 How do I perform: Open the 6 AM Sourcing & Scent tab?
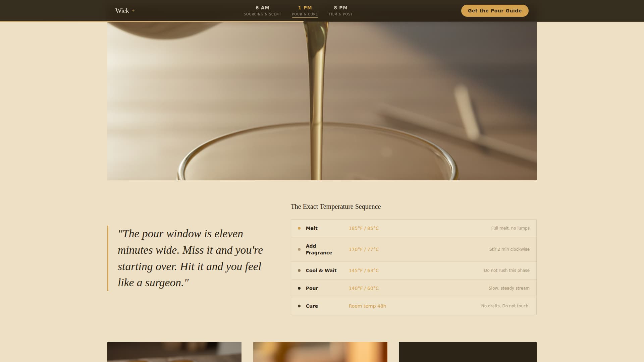(262, 11)
